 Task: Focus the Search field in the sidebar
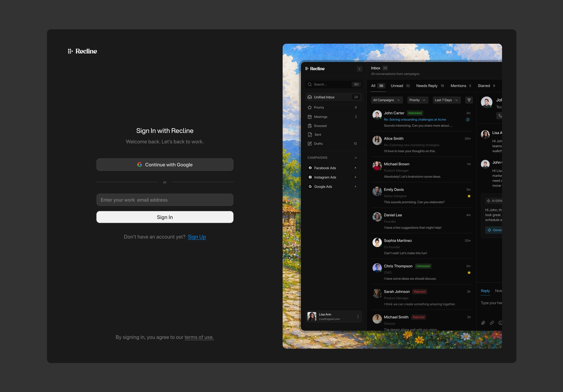click(333, 84)
